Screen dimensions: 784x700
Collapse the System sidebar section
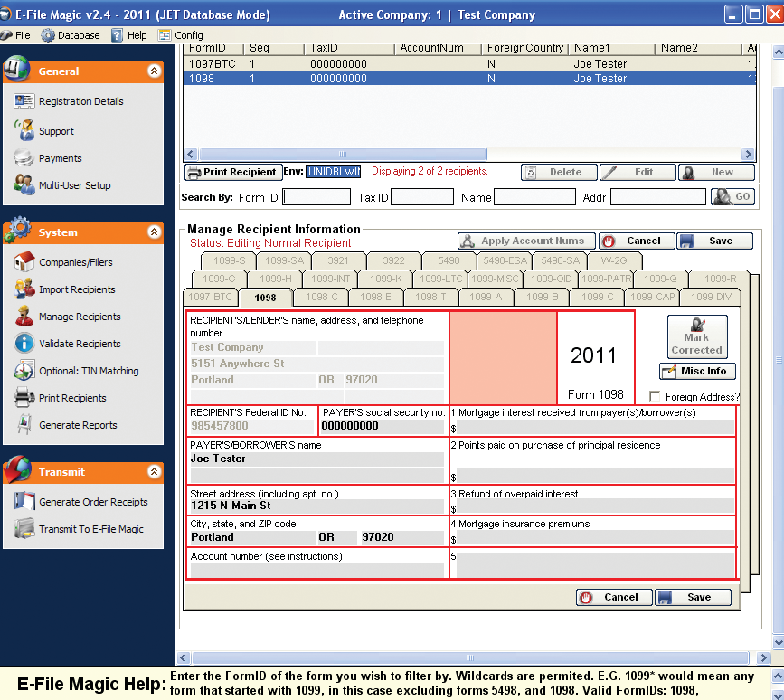(155, 232)
